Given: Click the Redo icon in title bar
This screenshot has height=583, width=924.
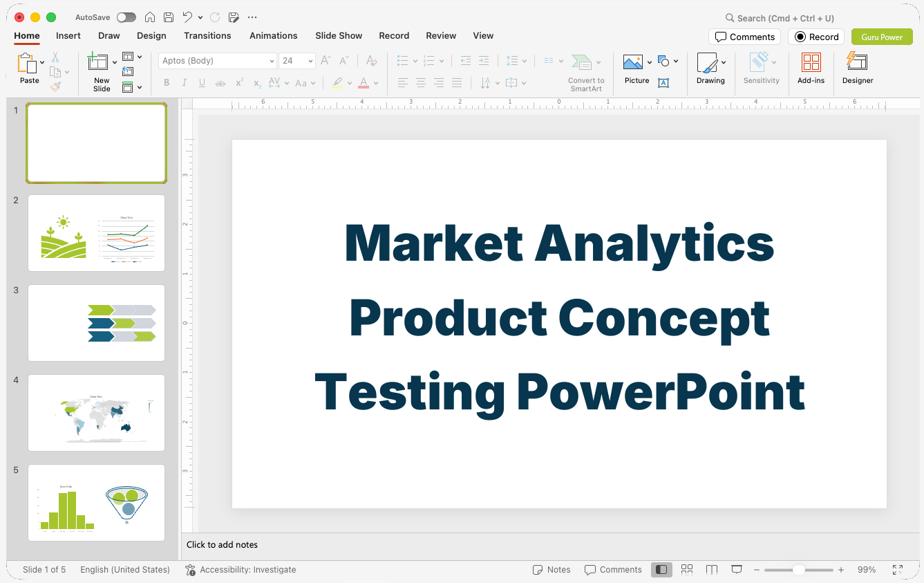Looking at the screenshot, I should click(215, 17).
